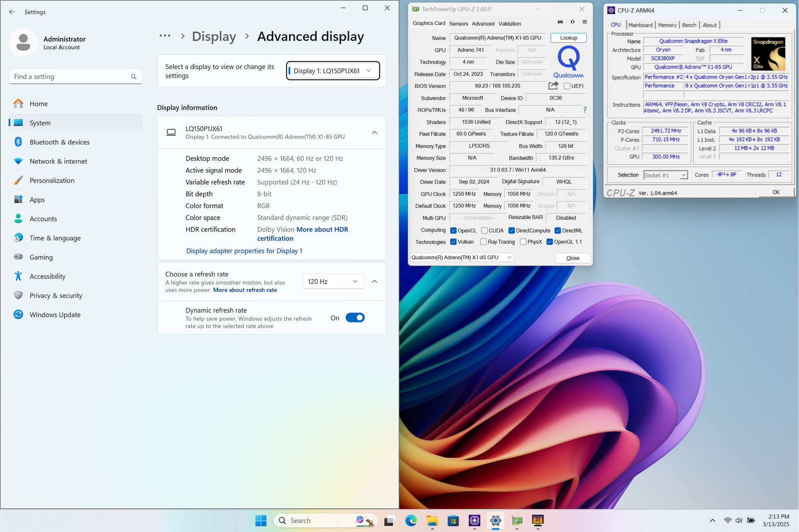Image resolution: width=799 pixels, height=532 pixels.
Task: Open Microsoft Edge from the taskbar
Action: [x=411, y=521]
